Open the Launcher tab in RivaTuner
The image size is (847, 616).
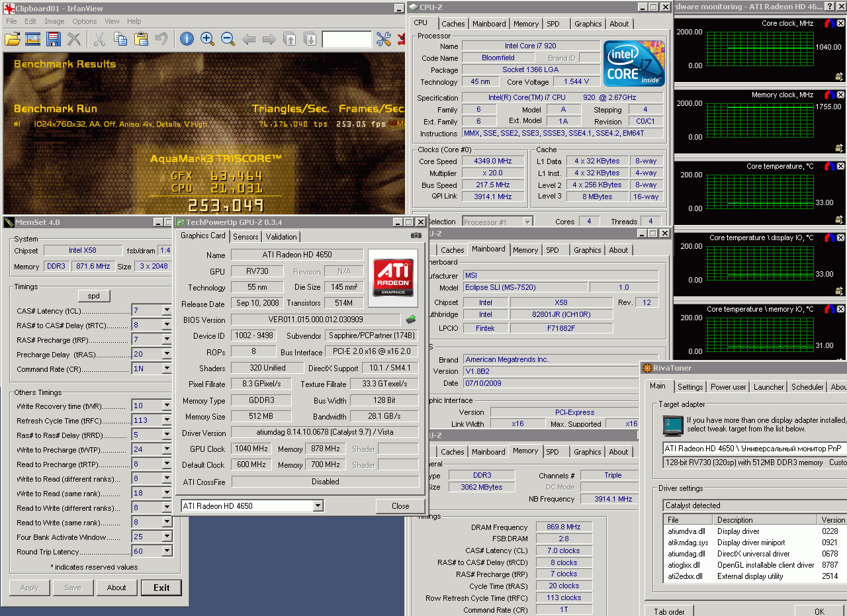pos(769,387)
